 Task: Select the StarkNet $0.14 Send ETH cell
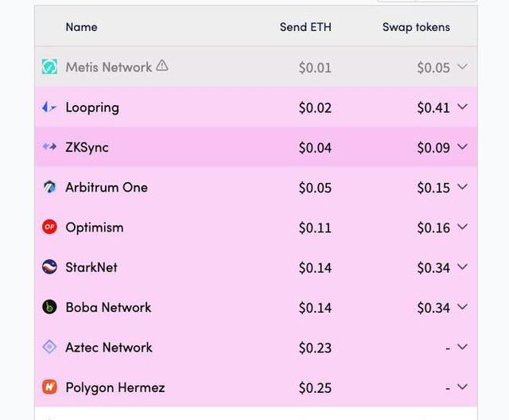pos(315,268)
